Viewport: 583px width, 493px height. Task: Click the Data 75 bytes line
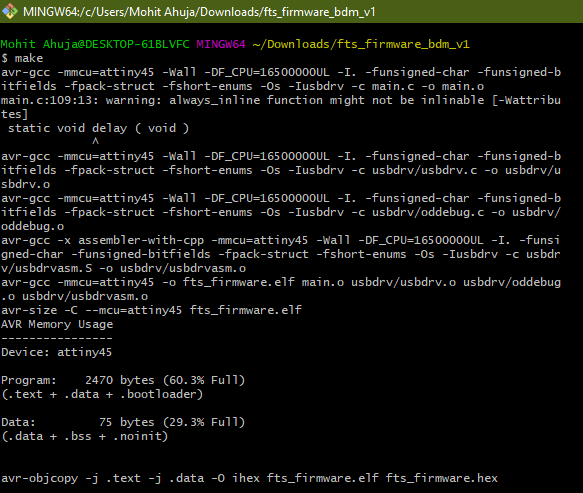pos(123,422)
